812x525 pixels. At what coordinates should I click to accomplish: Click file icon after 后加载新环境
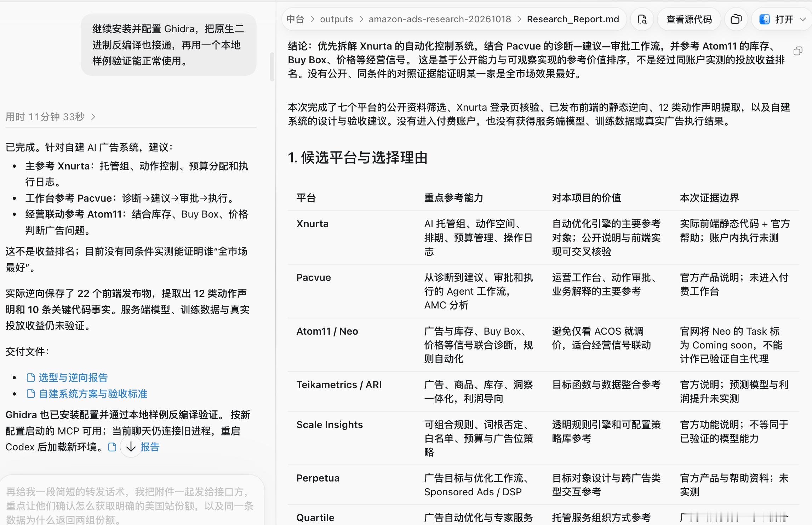coord(112,447)
